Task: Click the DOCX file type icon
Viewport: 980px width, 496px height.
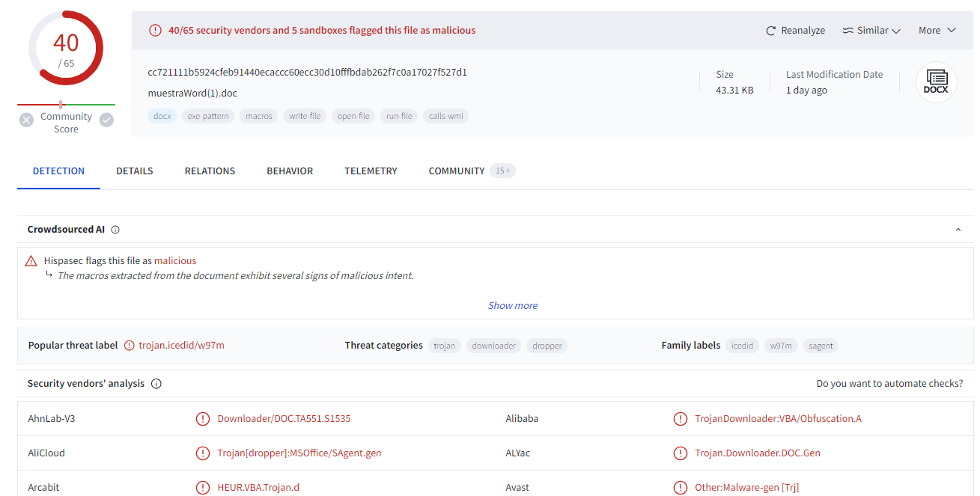Action: click(936, 82)
